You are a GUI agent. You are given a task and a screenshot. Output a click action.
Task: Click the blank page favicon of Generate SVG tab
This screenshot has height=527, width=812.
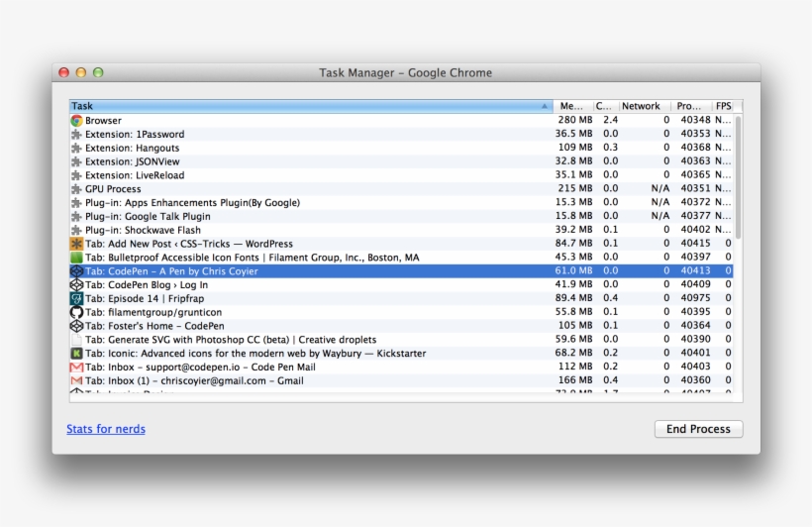pos(76,340)
